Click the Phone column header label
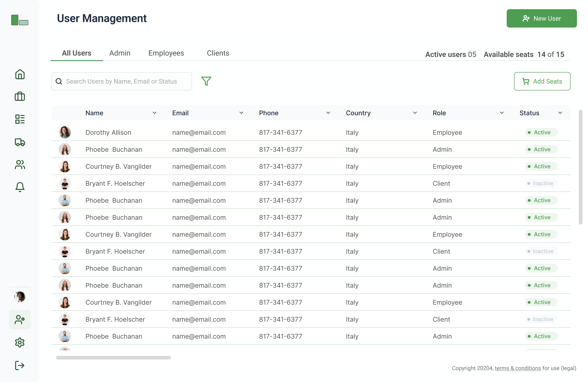The height and width of the screenshot is (382, 588). pos(269,113)
